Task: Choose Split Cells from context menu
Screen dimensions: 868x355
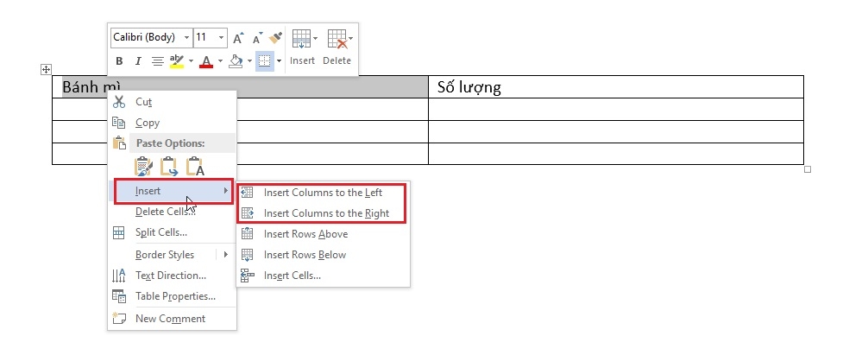Action: pyautogui.click(x=173, y=232)
